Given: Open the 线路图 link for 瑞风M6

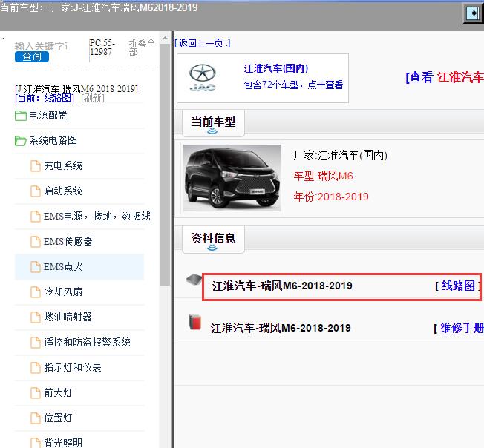Looking at the screenshot, I should (458, 286).
